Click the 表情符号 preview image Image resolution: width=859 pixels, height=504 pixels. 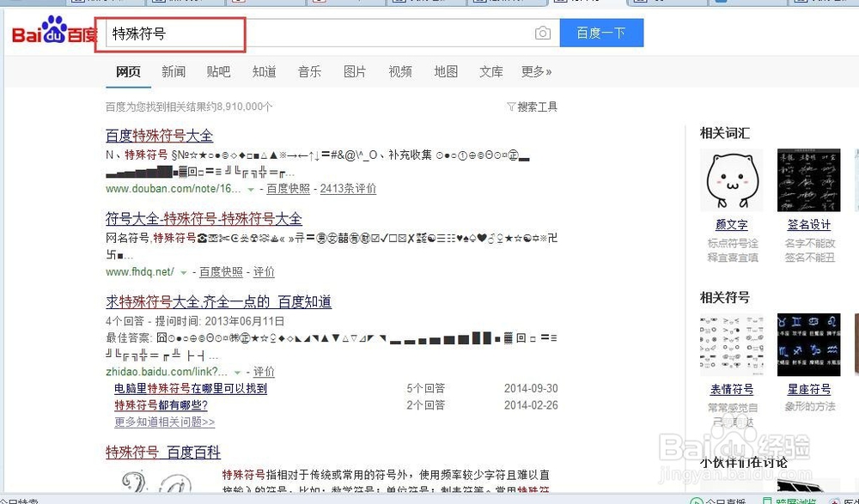click(731, 343)
